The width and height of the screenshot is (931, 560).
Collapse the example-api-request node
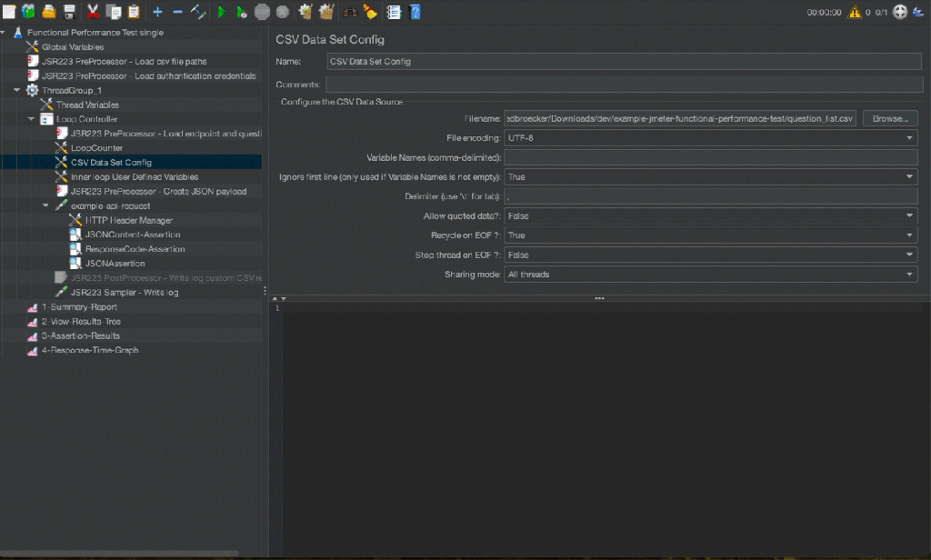pos(46,206)
